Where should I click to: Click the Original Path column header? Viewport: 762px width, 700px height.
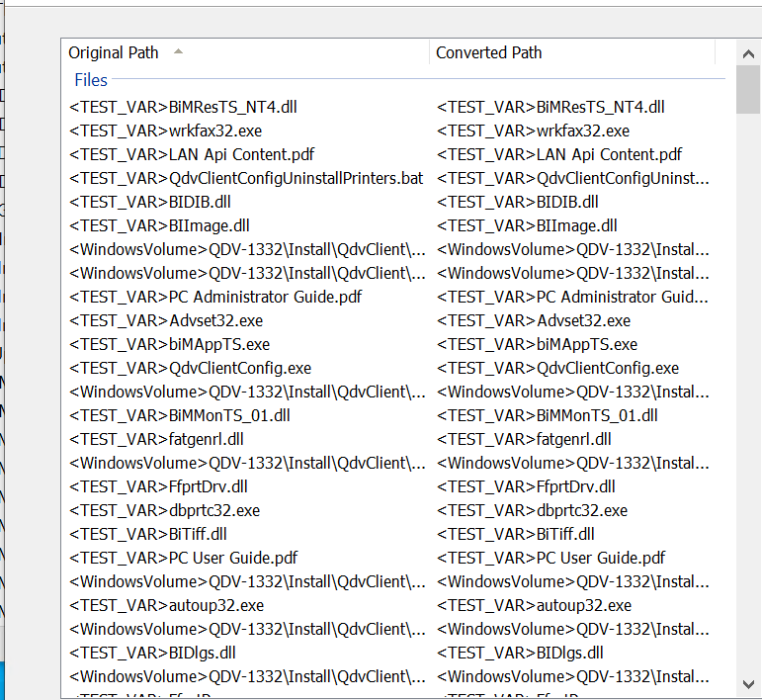click(x=114, y=53)
